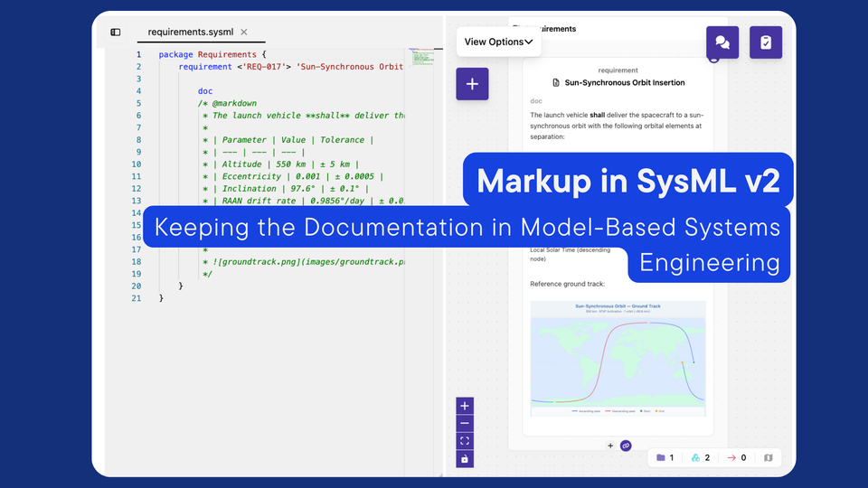Click the code minimap in editor

point(421,56)
